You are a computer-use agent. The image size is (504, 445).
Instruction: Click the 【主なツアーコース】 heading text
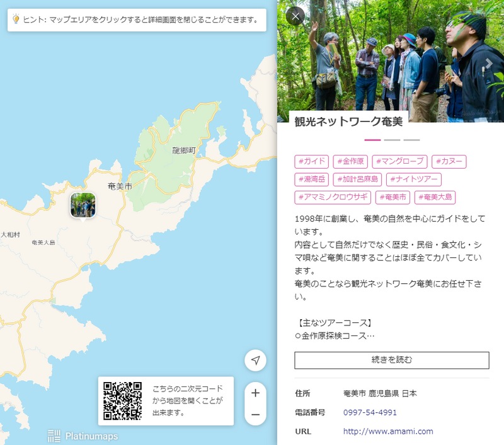(x=335, y=323)
